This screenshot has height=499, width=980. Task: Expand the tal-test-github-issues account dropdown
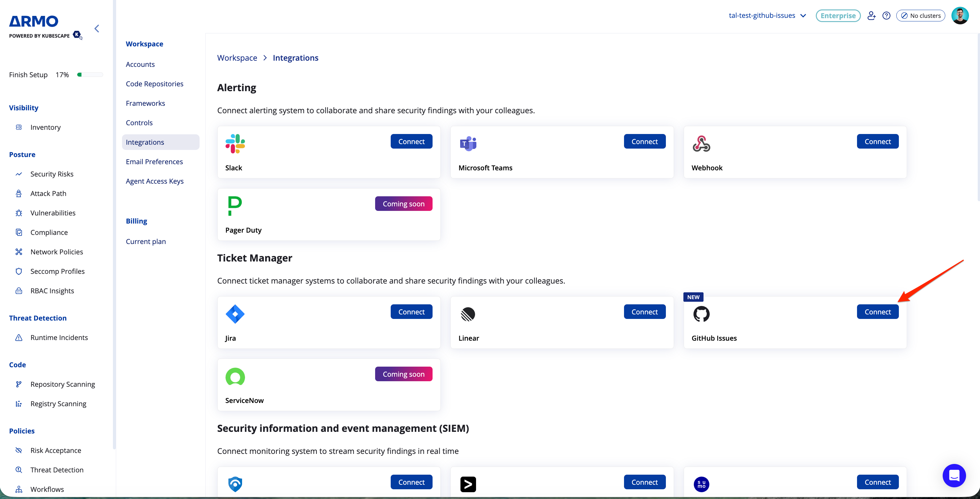click(767, 16)
